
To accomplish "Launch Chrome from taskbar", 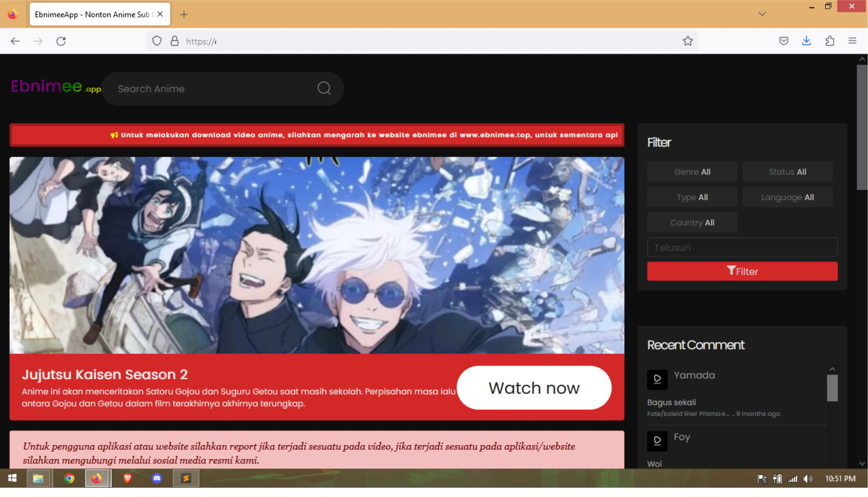I will tap(69, 479).
